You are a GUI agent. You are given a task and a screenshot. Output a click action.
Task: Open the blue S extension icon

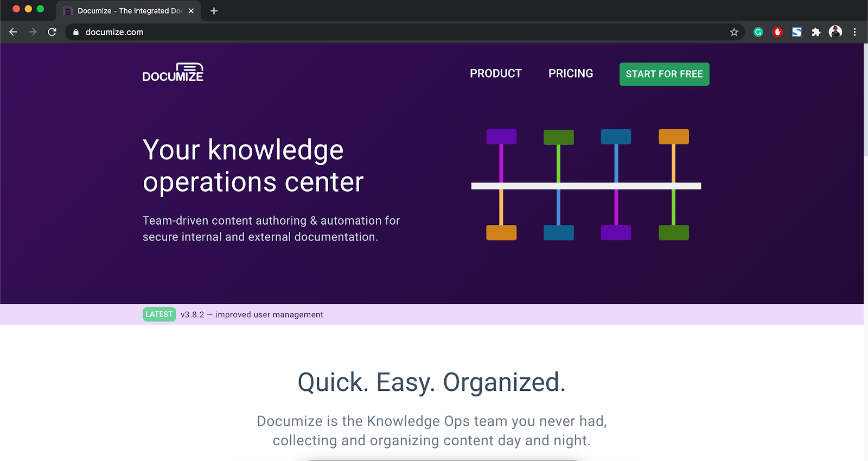click(796, 32)
